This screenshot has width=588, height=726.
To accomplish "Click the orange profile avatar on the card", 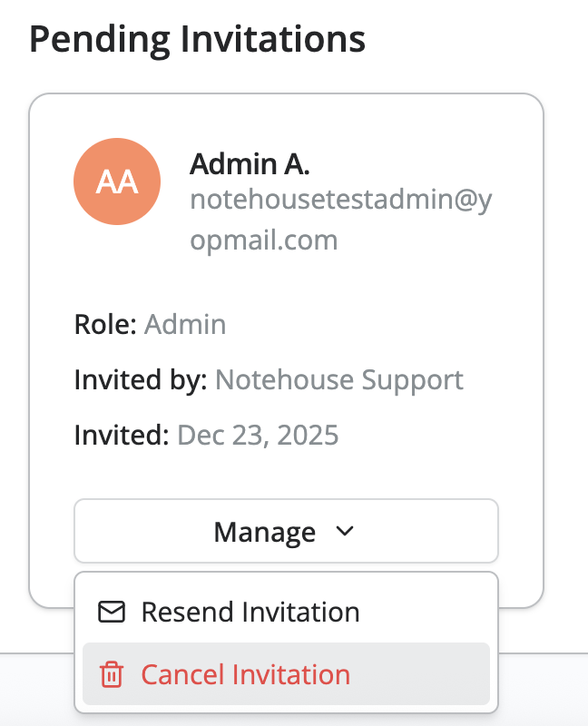I will point(117,181).
